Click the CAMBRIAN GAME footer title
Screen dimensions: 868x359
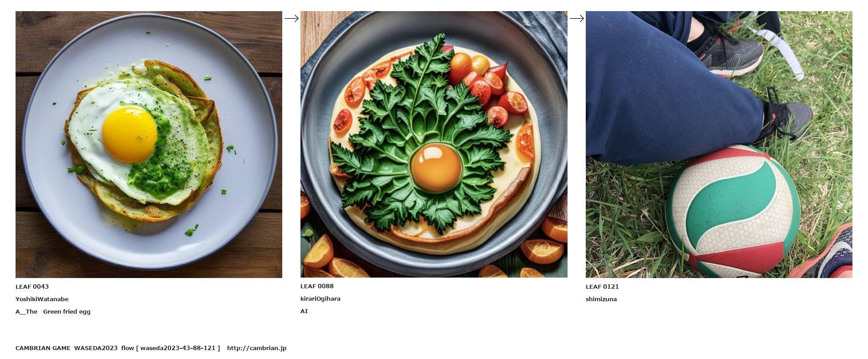[x=43, y=348]
